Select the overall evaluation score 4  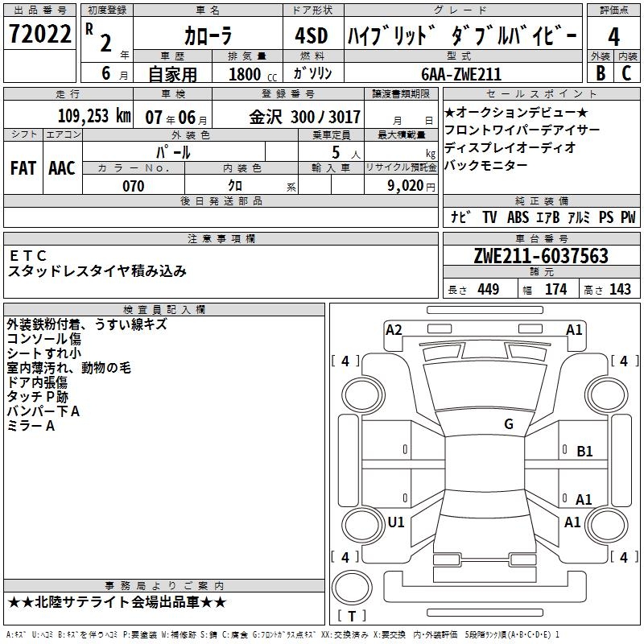614,37
